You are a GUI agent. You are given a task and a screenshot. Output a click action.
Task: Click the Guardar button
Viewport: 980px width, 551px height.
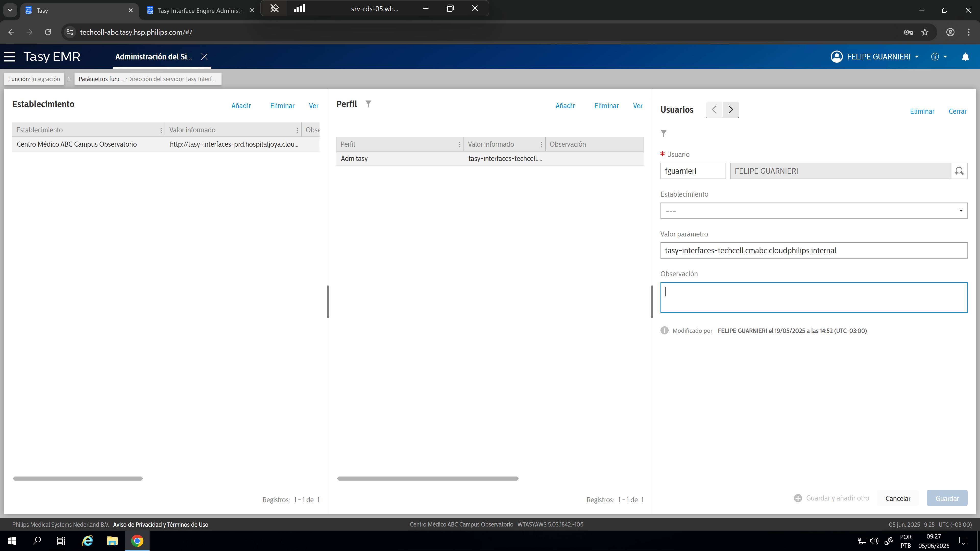947,498
